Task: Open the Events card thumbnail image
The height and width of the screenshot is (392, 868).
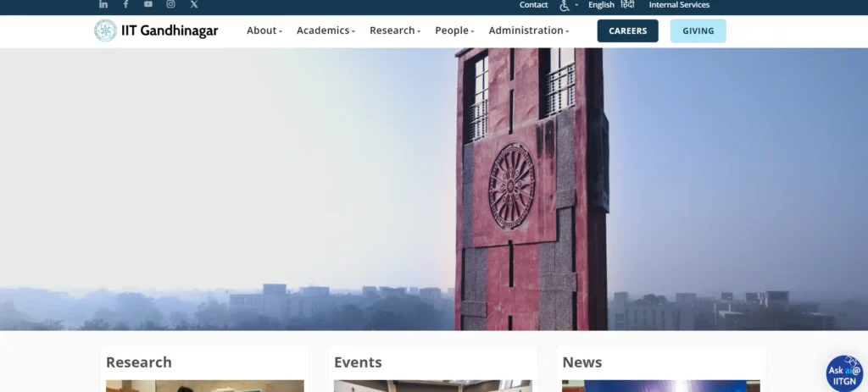Action: pos(433,386)
